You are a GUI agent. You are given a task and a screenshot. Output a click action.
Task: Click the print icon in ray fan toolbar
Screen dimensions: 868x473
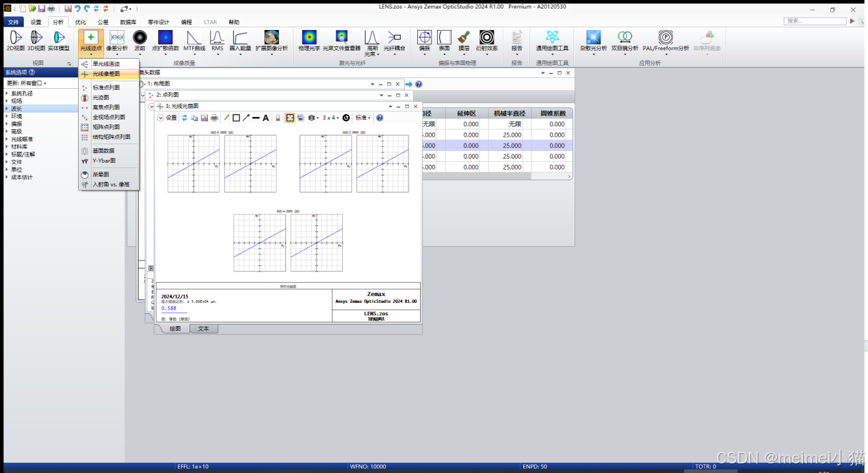pyautogui.click(x=214, y=118)
